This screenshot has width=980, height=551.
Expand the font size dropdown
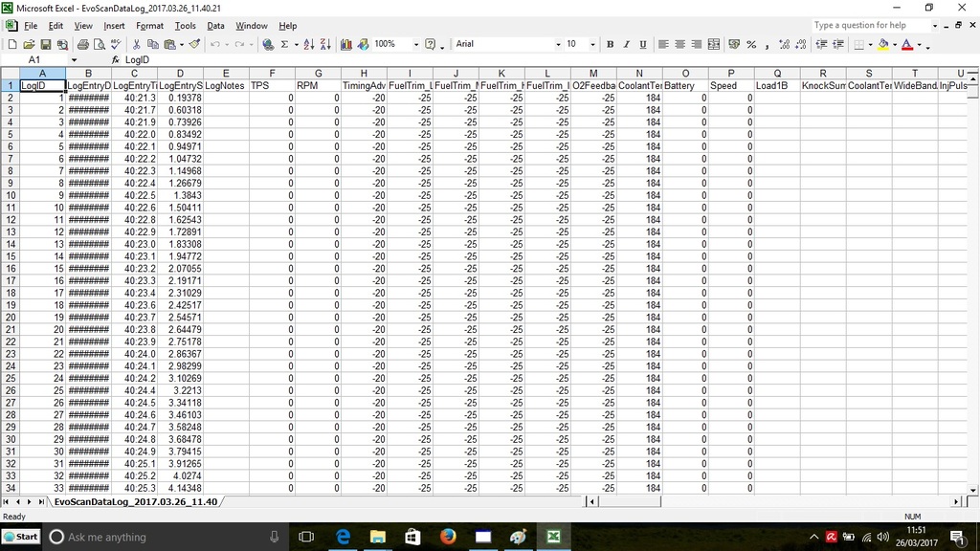tap(591, 44)
